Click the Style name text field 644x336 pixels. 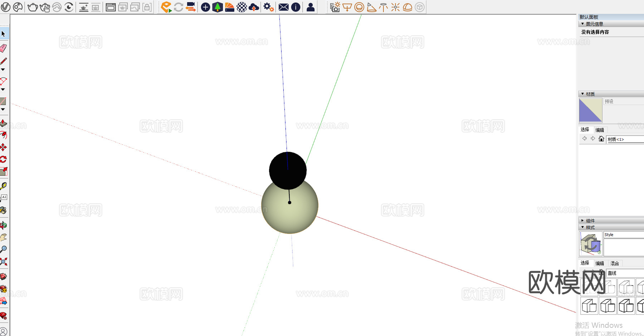pos(623,235)
